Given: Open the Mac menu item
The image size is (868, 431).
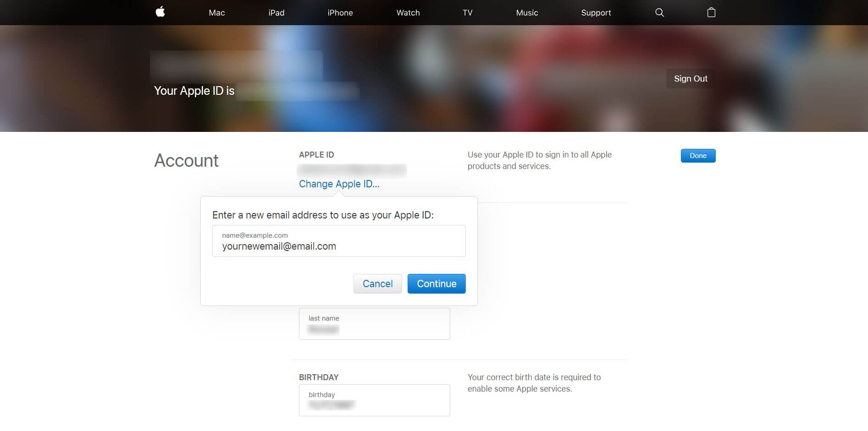Looking at the screenshot, I should point(217,13).
